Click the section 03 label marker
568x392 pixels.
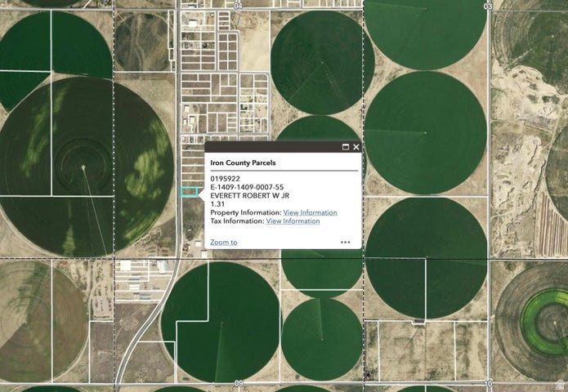point(488,6)
